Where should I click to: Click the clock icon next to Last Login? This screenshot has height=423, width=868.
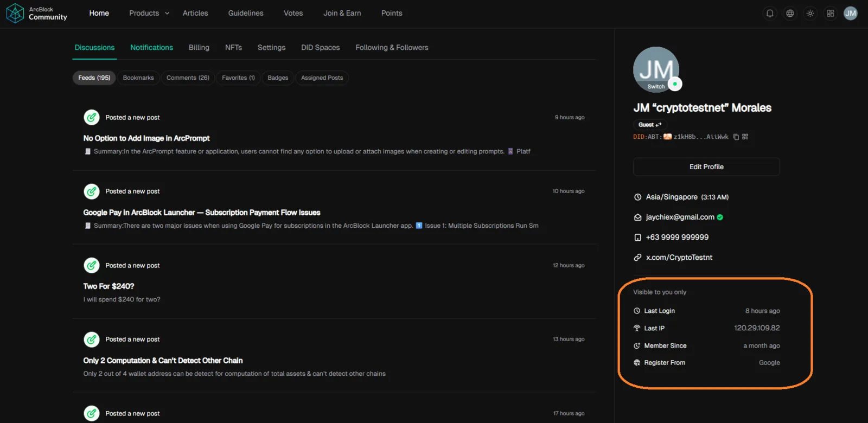[637, 311]
